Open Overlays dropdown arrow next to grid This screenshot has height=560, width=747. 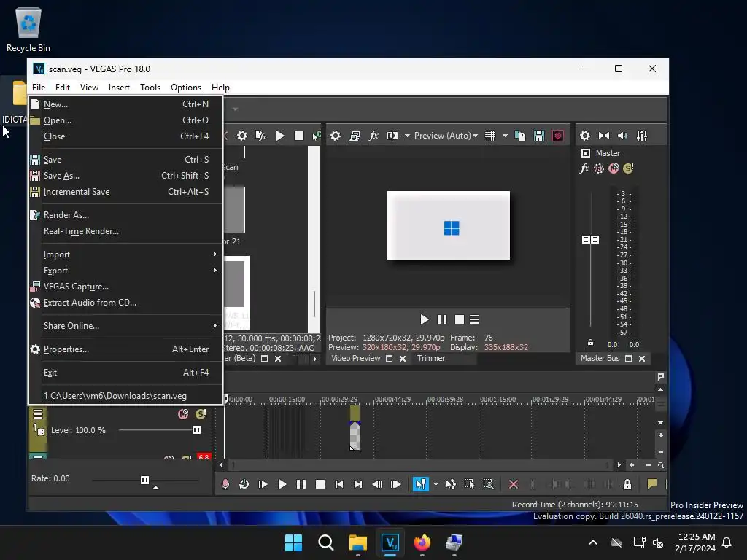pyautogui.click(x=505, y=136)
